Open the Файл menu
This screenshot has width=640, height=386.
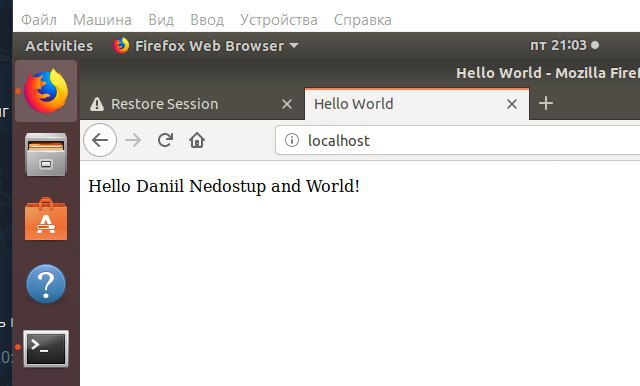coord(39,20)
